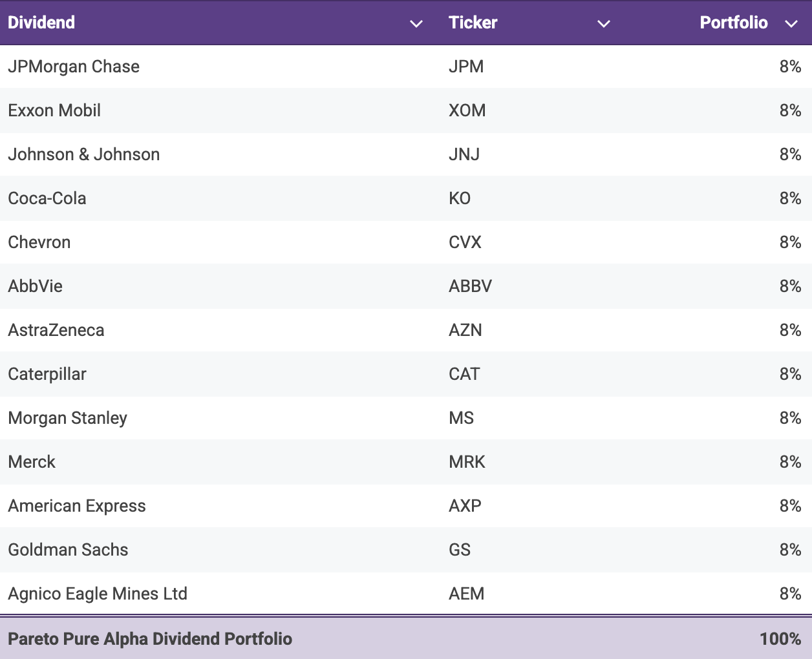Click the Coca-Cola company name
The image size is (812, 659).
[x=47, y=198]
